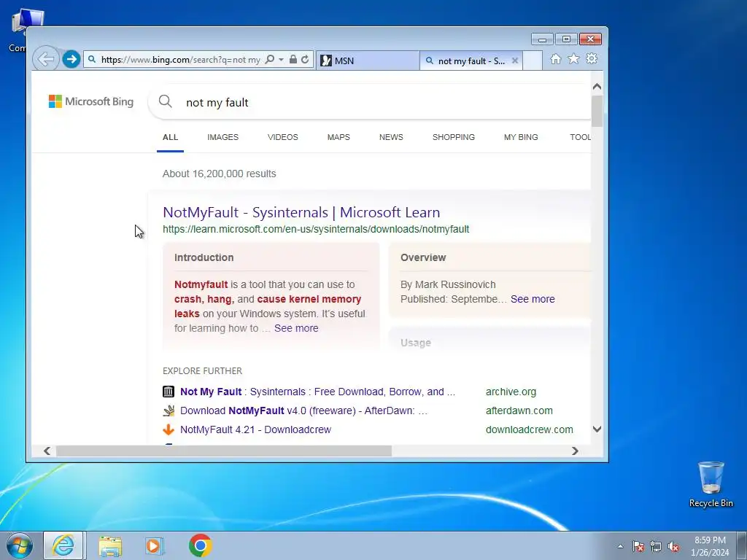This screenshot has width=747, height=560.
Task: Select the ALL results tab
Action: 170,137
